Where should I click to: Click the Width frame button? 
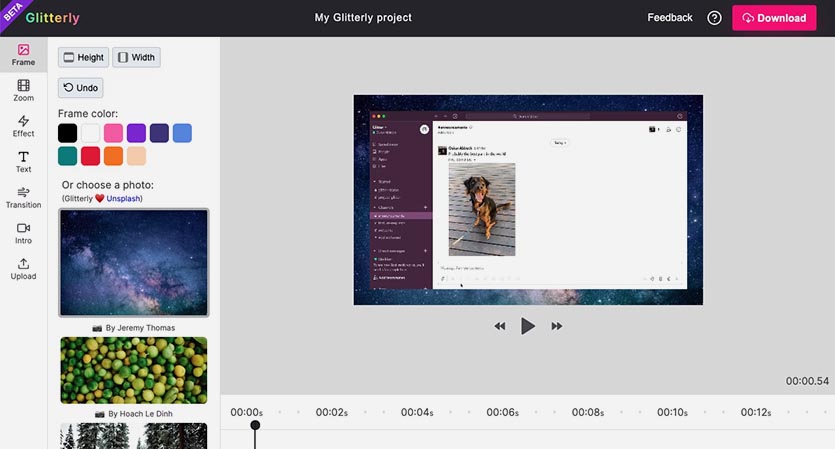pos(136,58)
